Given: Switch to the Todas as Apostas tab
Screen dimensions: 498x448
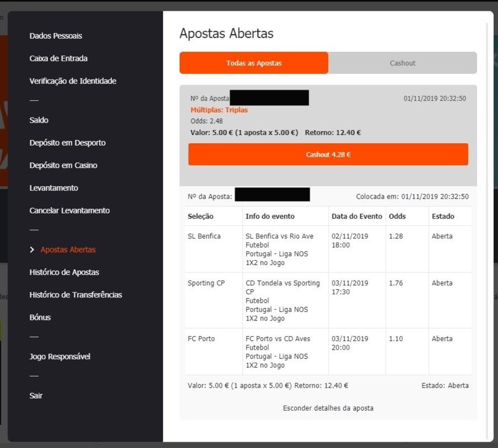Looking at the screenshot, I should 254,63.
